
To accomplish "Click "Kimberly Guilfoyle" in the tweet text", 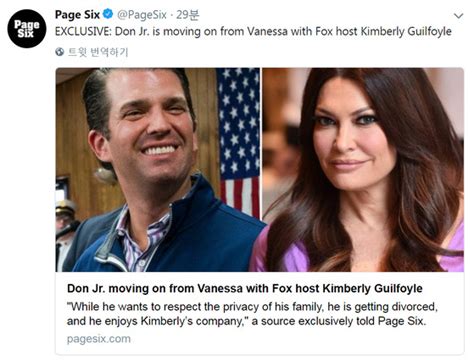I will tap(406, 32).
